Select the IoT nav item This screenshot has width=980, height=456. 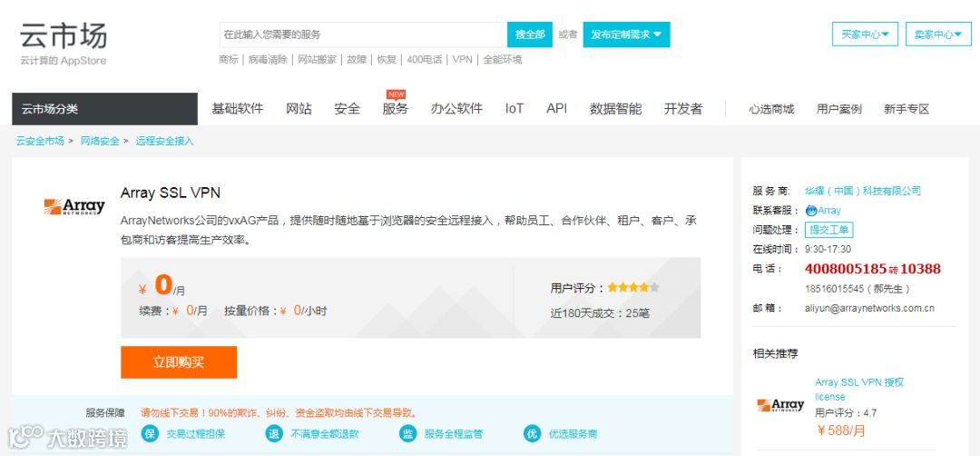pos(514,109)
